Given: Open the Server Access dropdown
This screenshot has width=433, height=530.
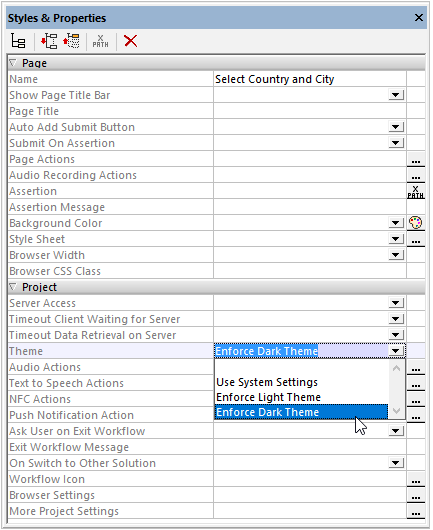Looking at the screenshot, I should 396,303.
